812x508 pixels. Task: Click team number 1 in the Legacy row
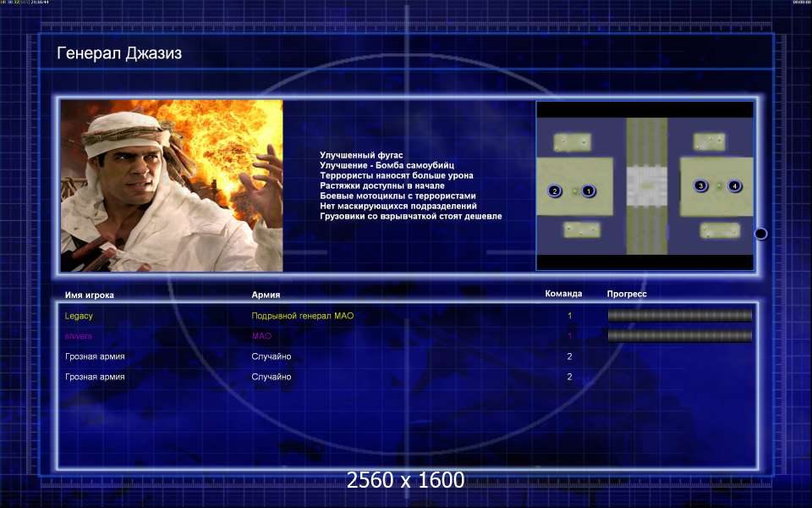tap(569, 316)
